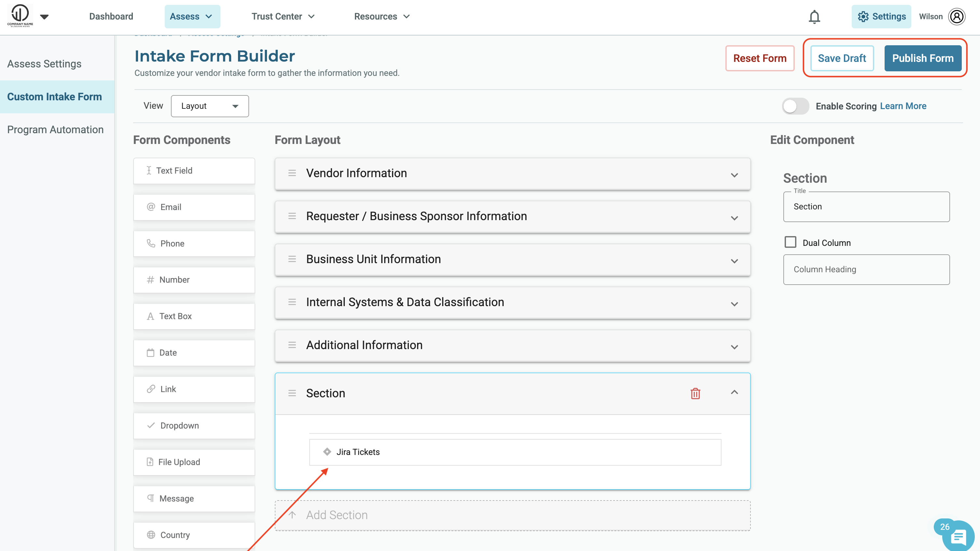Select the File Upload component
The width and height of the screenshot is (980, 551).
pos(194,462)
